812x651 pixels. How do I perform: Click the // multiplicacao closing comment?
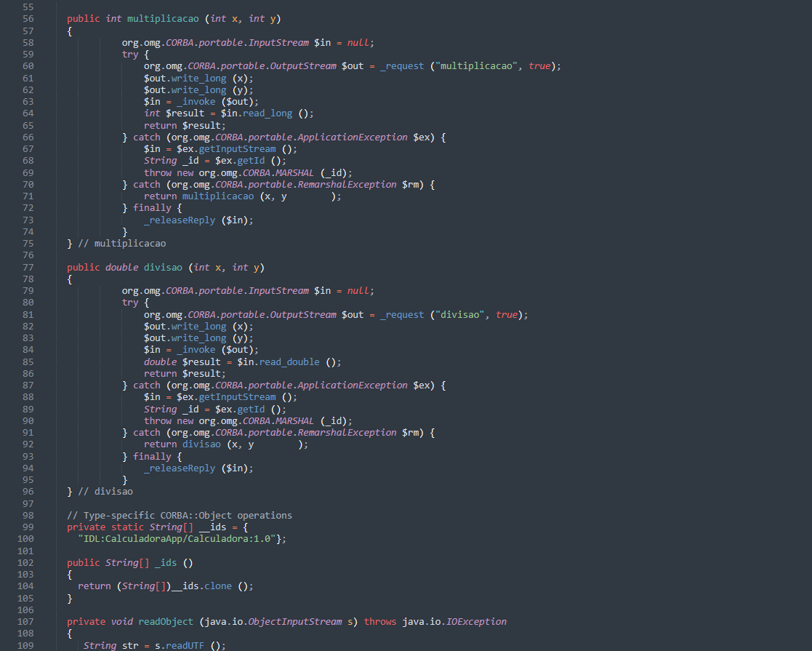tap(121, 243)
